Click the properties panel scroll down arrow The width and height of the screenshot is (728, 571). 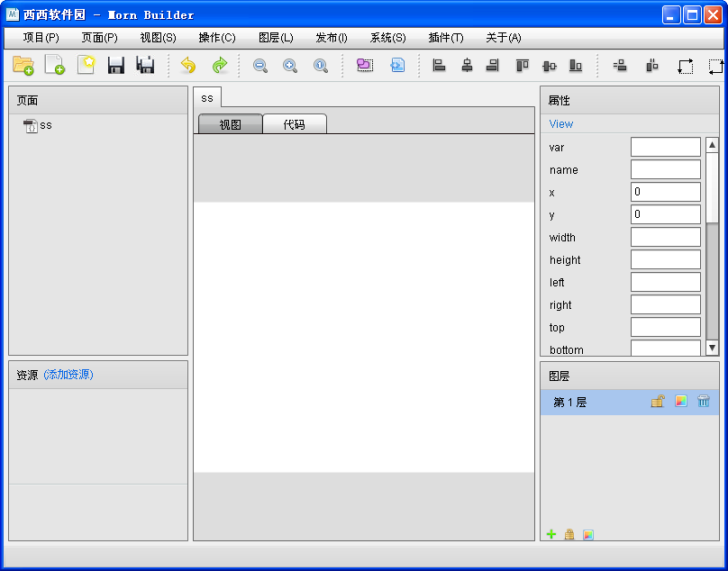(x=712, y=348)
